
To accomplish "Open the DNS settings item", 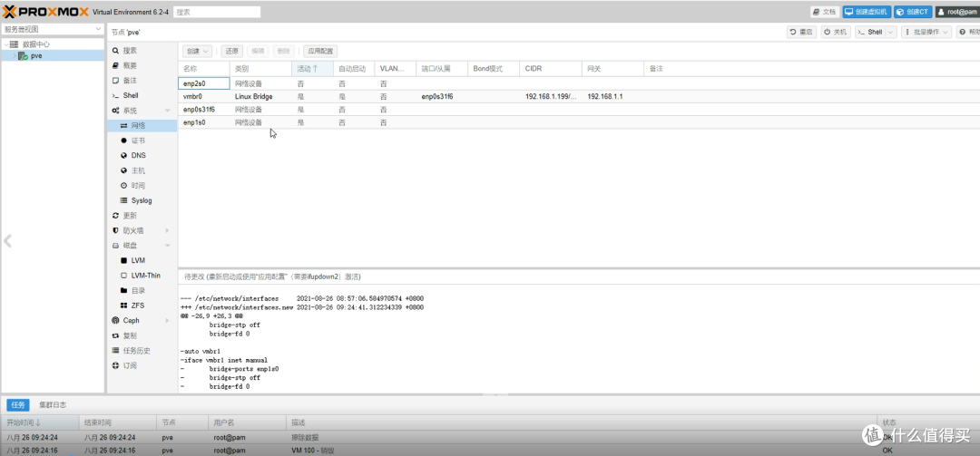I will pyautogui.click(x=138, y=156).
